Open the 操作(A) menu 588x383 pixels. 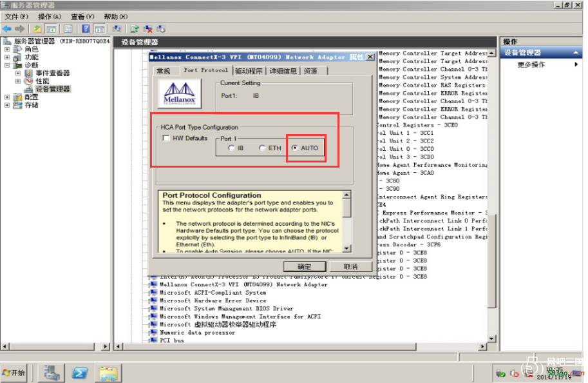coord(50,17)
